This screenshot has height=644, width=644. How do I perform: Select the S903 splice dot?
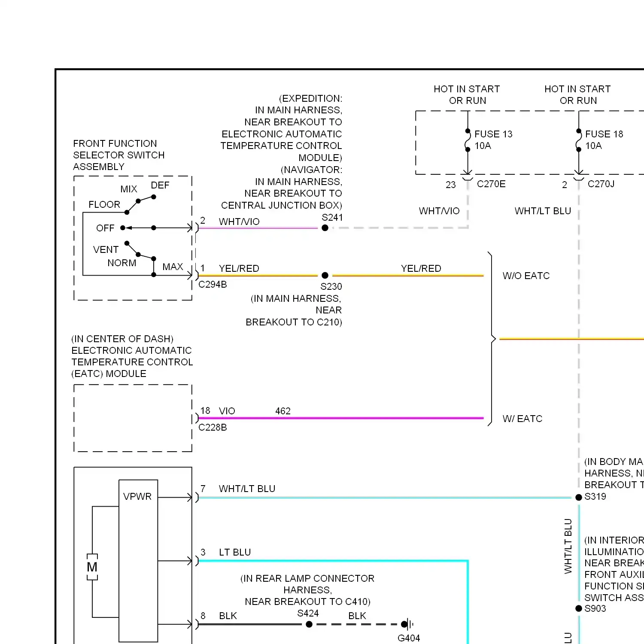click(x=579, y=608)
